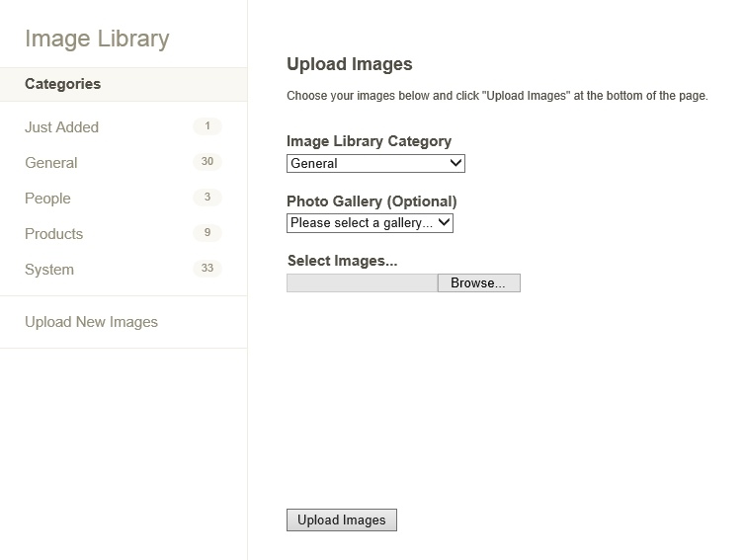This screenshot has width=744, height=560.
Task: Open the People category
Action: [x=47, y=199]
